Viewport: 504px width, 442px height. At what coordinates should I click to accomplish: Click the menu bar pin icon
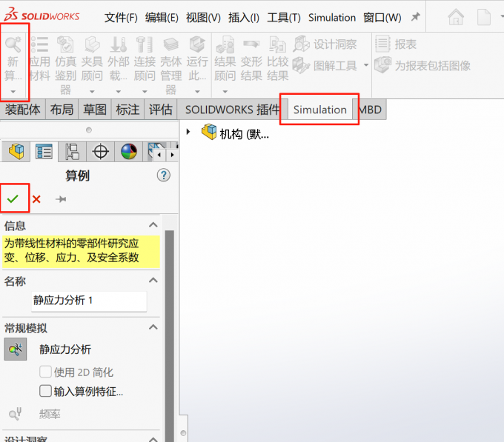[x=416, y=17]
